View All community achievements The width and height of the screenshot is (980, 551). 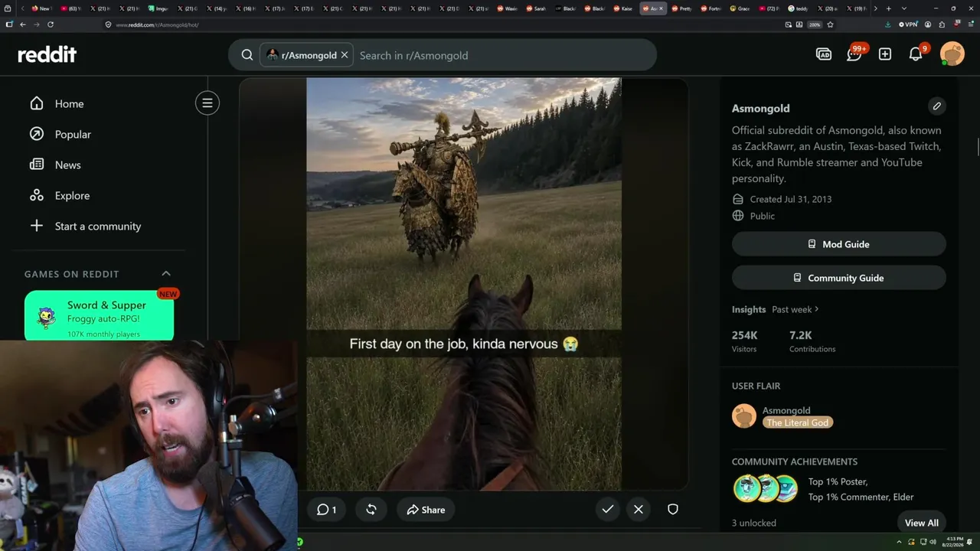[921, 523]
